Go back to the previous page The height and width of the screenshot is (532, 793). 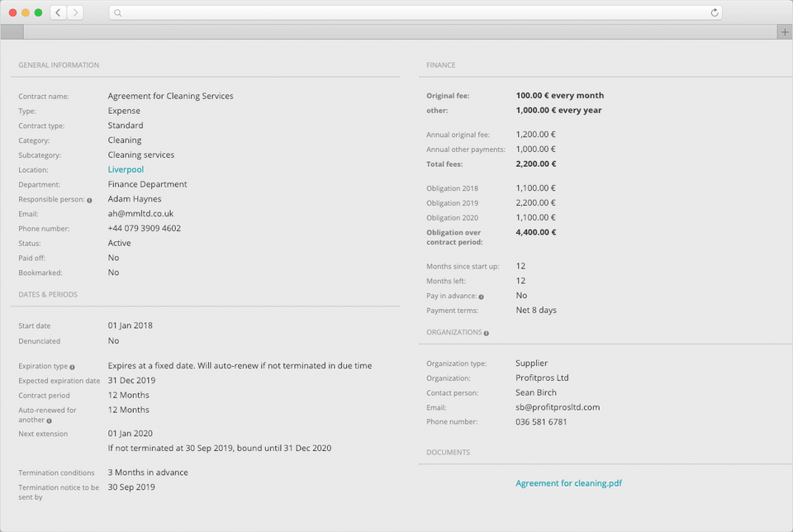(58, 12)
